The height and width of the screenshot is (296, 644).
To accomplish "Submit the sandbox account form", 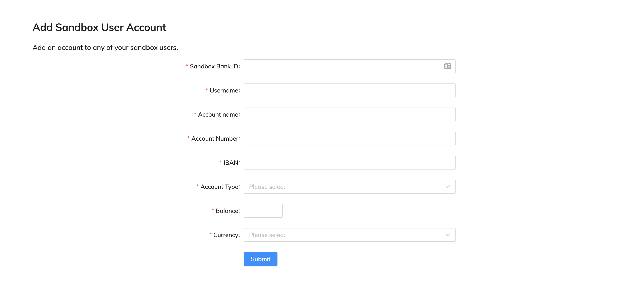I will tap(260, 259).
